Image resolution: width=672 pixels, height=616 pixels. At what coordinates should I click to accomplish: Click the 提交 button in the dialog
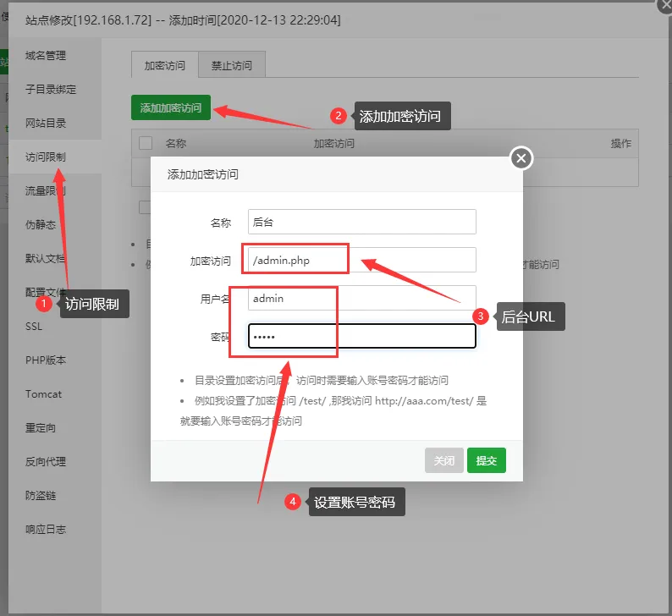pyautogui.click(x=486, y=460)
